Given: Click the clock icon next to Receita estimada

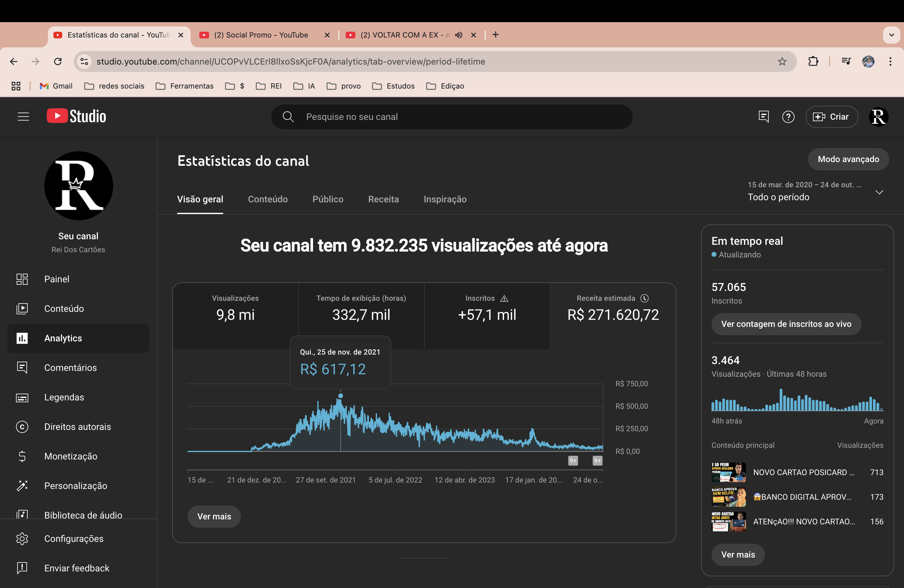Looking at the screenshot, I should (x=644, y=298).
